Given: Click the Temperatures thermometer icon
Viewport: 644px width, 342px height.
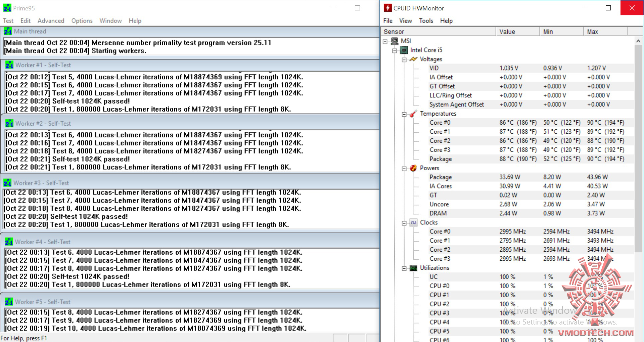Looking at the screenshot, I should pos(413,114).
